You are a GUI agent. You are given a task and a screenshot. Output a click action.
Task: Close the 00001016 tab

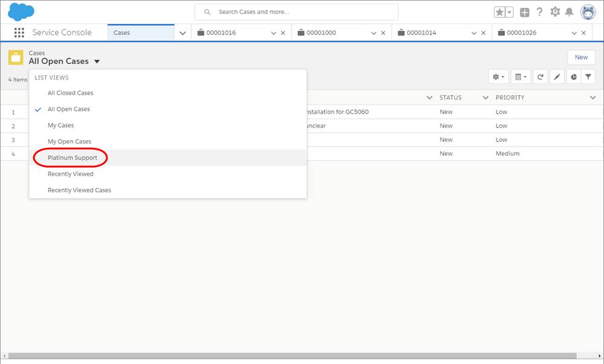[x=283, y=33]
